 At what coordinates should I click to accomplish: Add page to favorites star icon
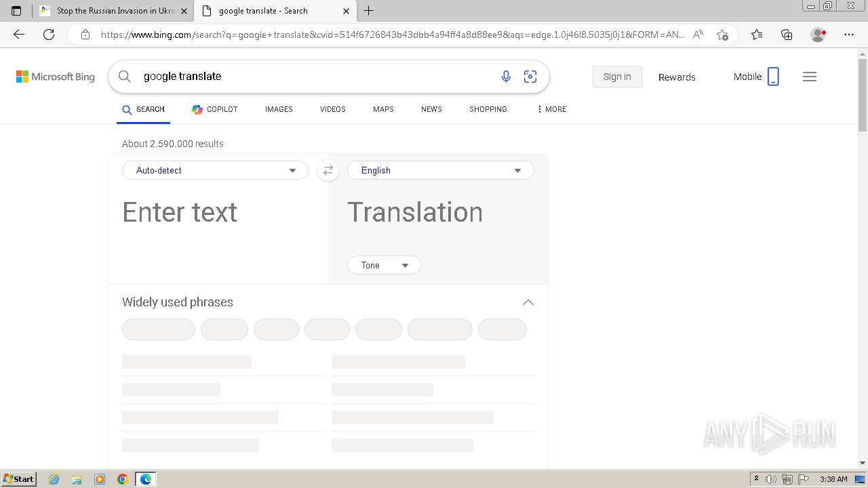pyautogui.click(x=722, y=35)
